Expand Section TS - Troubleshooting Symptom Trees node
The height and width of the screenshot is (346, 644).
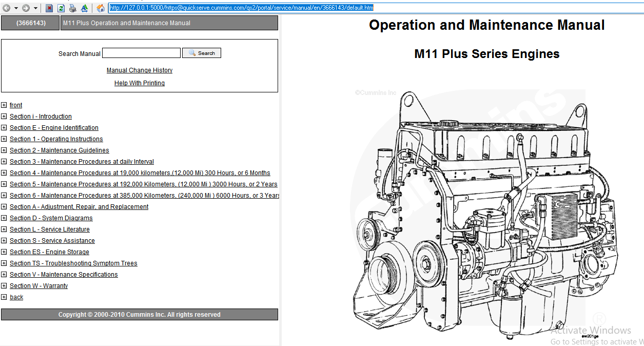4,263
